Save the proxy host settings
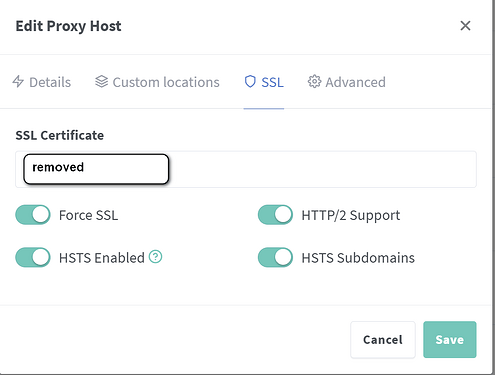 (x=450, y=340)
